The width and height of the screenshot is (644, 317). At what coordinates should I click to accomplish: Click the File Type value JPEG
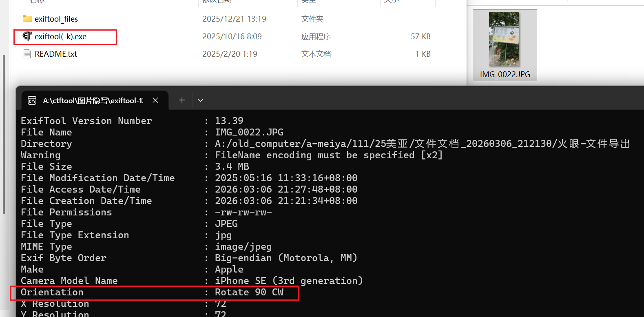click(x=226, y=224)
